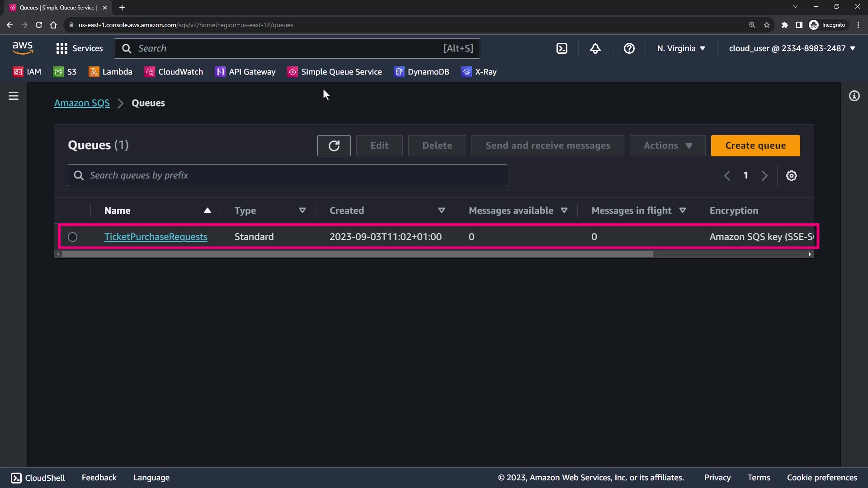Click the Create queue button
The height and width of the screenshot is (488, 868).
(x=755, y=145)
